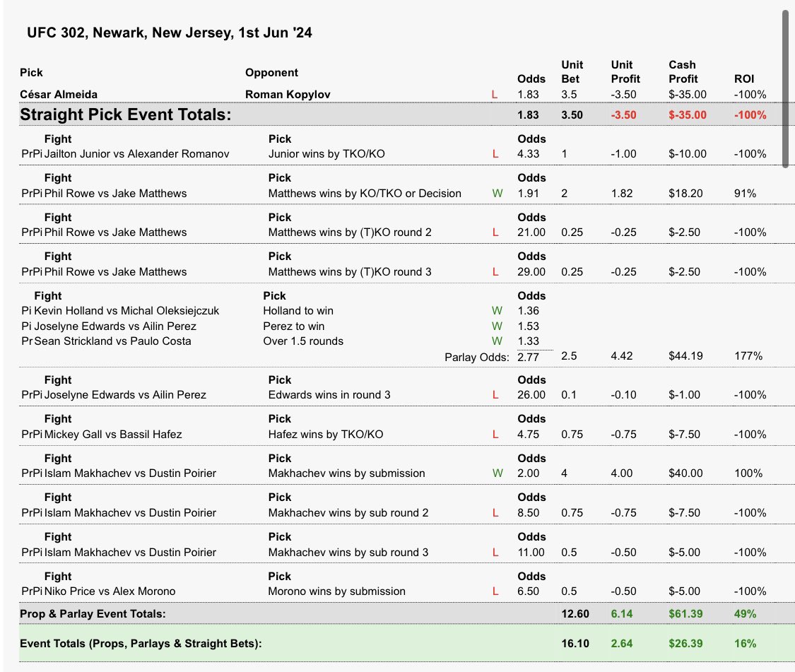Click the parlay odds value 2.77
795x672 pixels.
coord(528,357)
